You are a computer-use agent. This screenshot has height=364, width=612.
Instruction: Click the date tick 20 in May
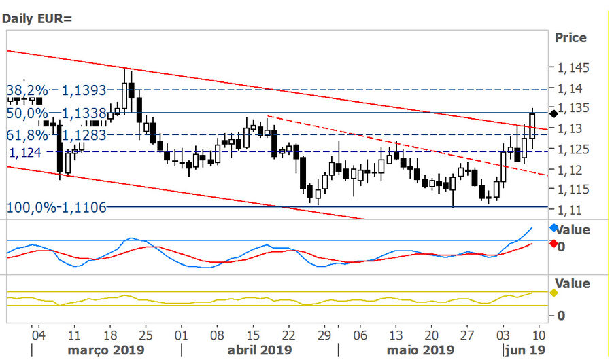[x=431, y=335]
